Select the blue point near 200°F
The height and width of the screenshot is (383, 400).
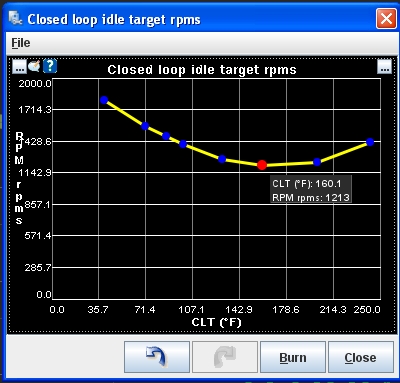pos(317,162)
